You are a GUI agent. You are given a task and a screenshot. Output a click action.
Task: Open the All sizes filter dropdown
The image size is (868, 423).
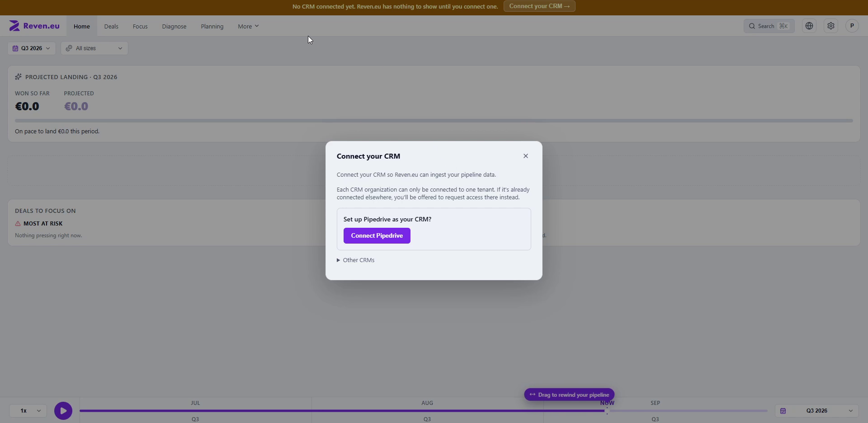(94, 48)
